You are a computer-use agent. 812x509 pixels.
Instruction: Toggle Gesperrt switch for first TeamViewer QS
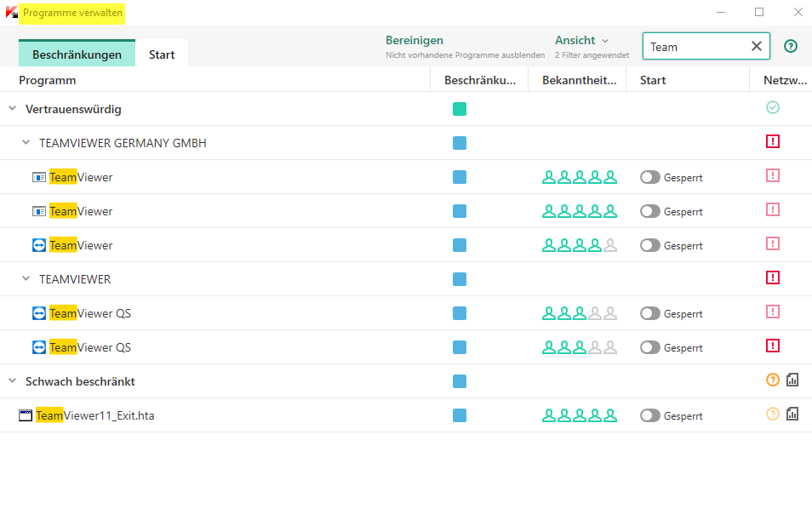[x=650, y=313]
